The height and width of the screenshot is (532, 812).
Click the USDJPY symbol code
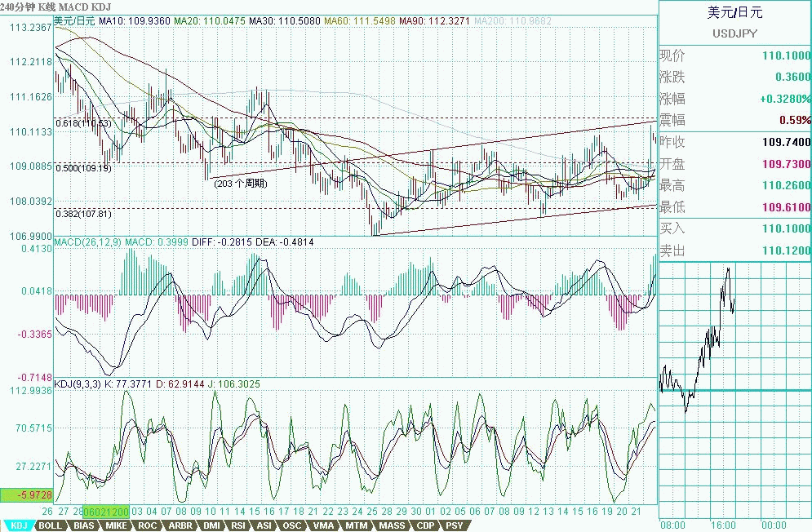pyautogui.click(x=734, y=33)
